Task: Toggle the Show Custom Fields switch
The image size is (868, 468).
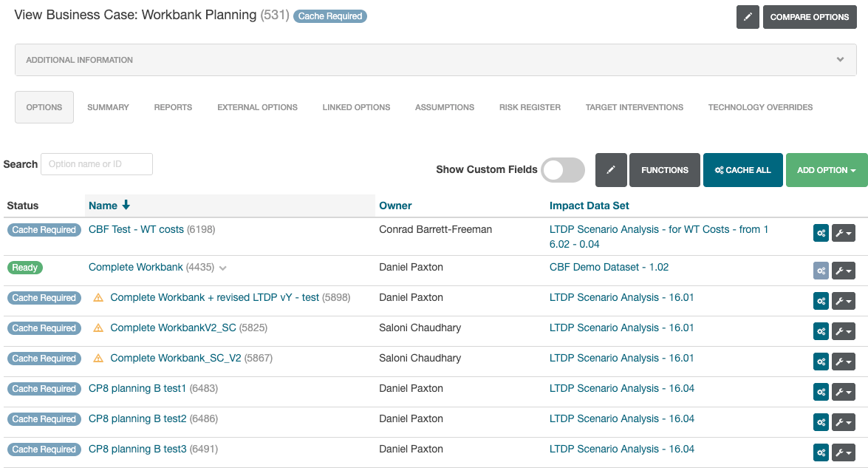Action: [562, 170]
